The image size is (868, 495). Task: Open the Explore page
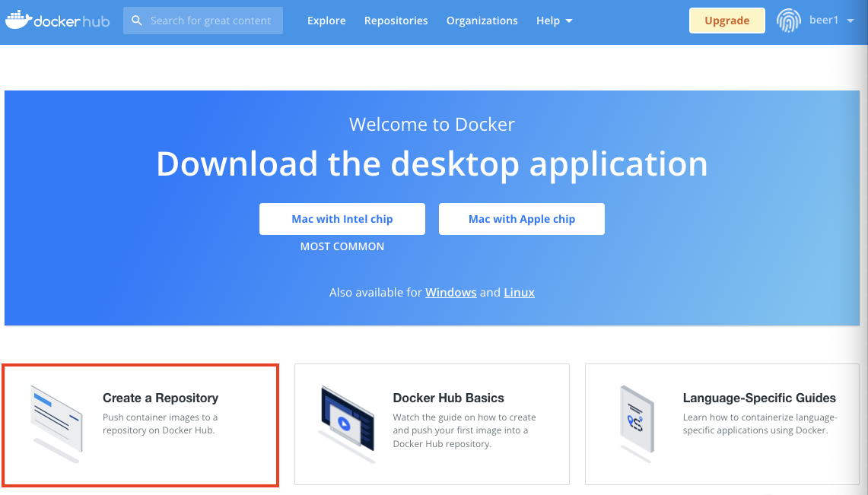point(326,21)
